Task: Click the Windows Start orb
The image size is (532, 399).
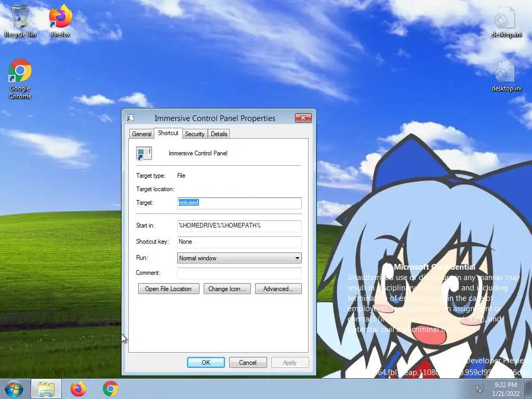Action: (x=14, y=389)
